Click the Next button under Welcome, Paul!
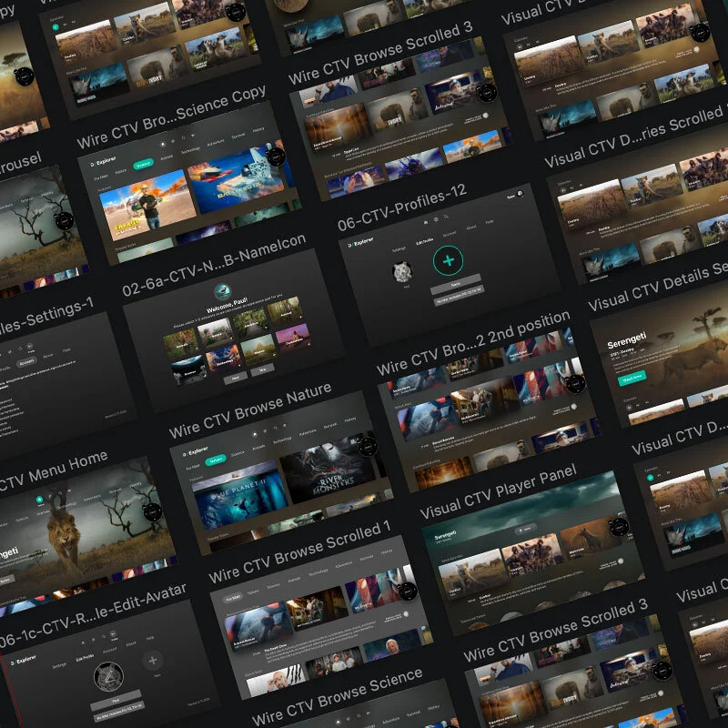 [x=236, y=378]
